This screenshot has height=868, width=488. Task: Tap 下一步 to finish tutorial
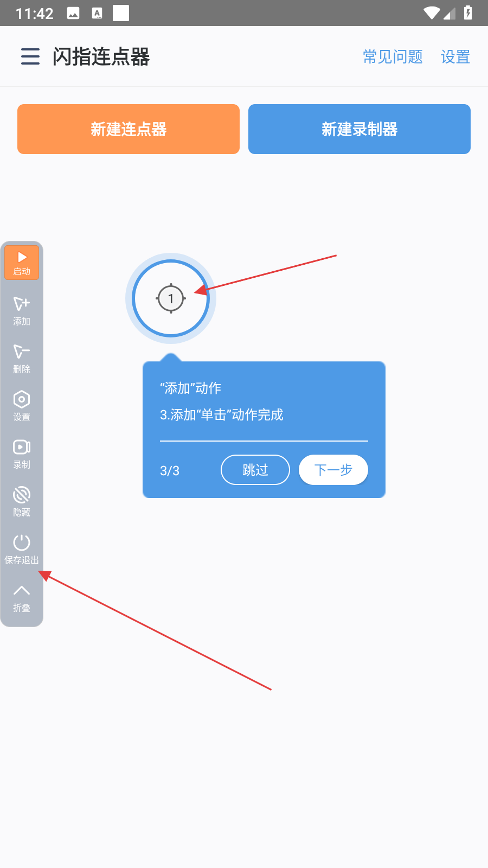333,470
